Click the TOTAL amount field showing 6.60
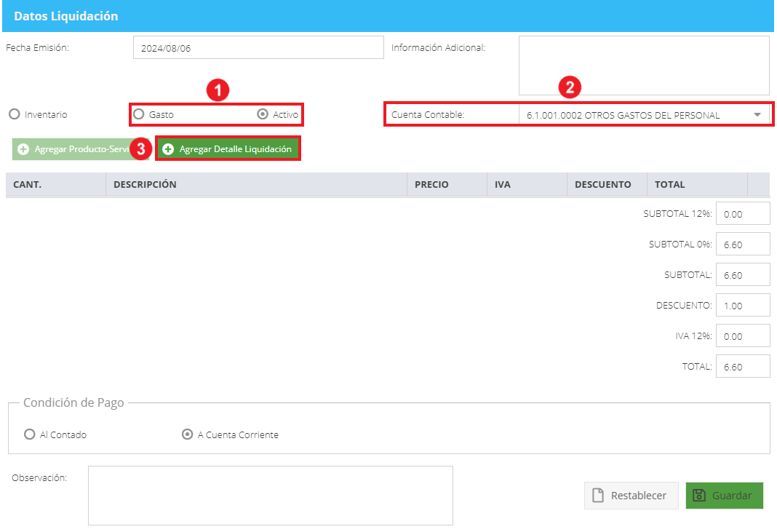777x532 pixels. click(x=743, y=366)
